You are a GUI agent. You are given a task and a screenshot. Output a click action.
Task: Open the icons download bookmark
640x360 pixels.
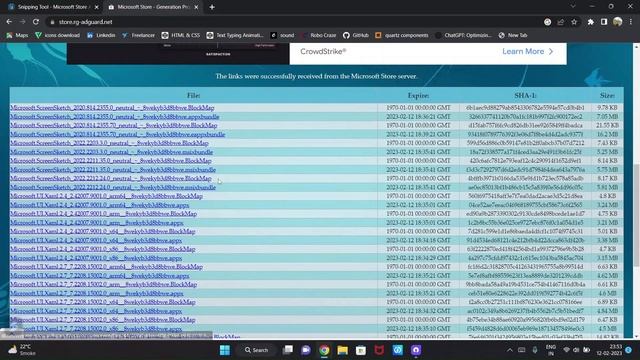pyautogui.click(x=58, y=35)
